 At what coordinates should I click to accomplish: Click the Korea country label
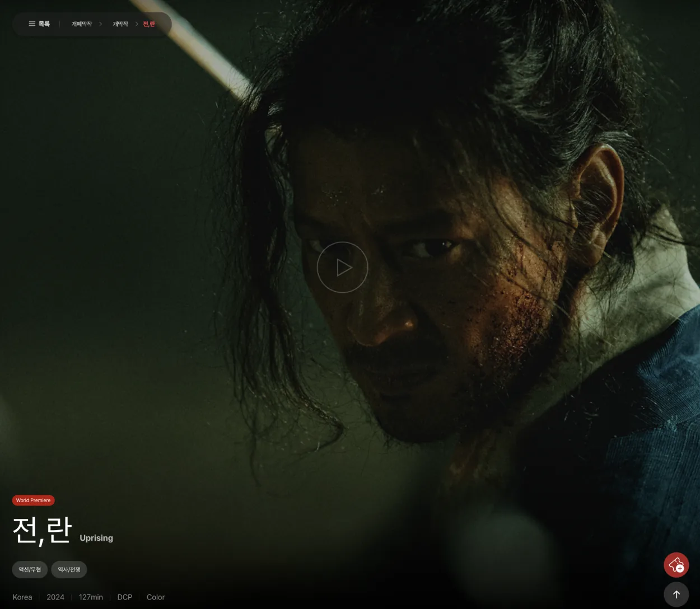22,597
